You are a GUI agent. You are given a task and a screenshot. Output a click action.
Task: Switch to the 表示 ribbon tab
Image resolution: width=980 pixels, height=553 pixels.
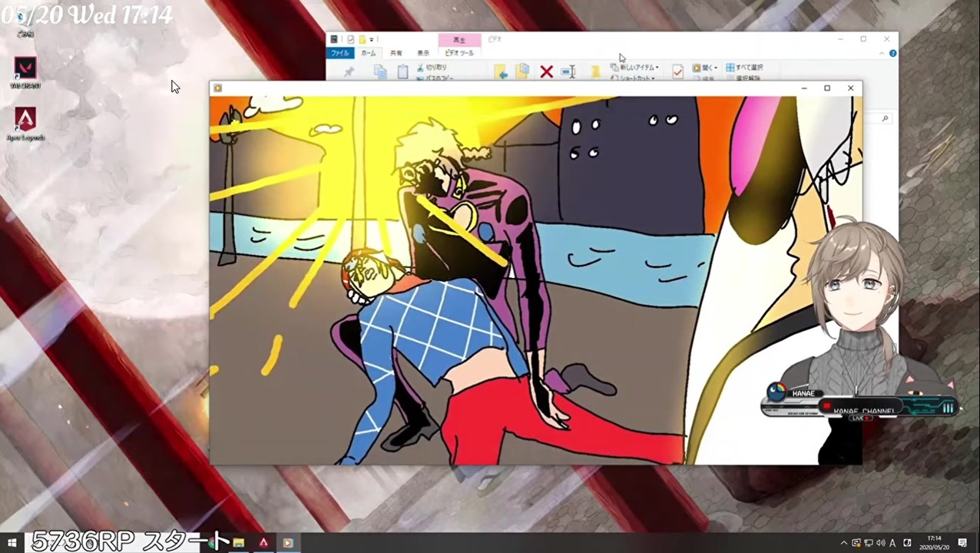tap(423, 53)
